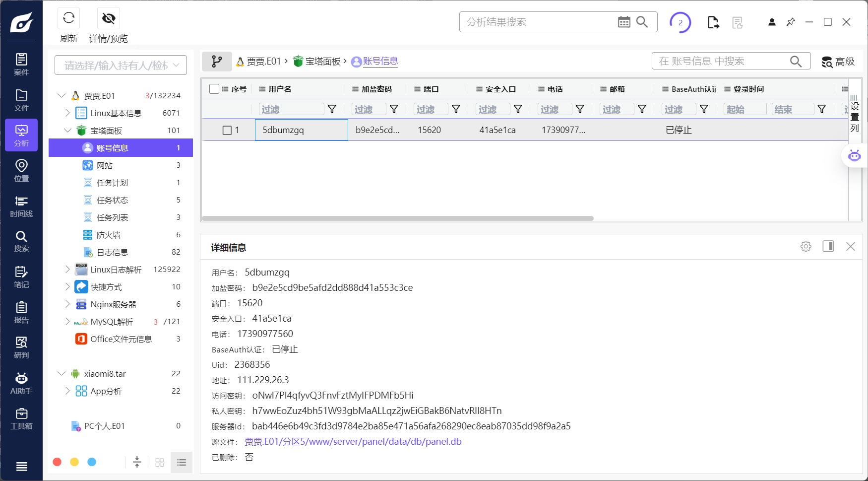Image resolution: width=868 pixels, height=481 pixels.
Task: Open the 工具箱 sidebar section
Action: [x=21, y=418]
